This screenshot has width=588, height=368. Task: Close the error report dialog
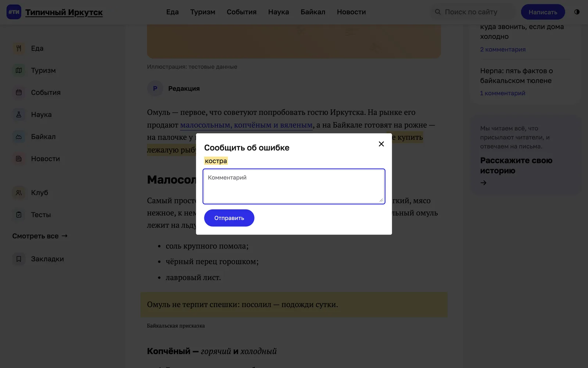pyautogui.click(x=381, y=144)
